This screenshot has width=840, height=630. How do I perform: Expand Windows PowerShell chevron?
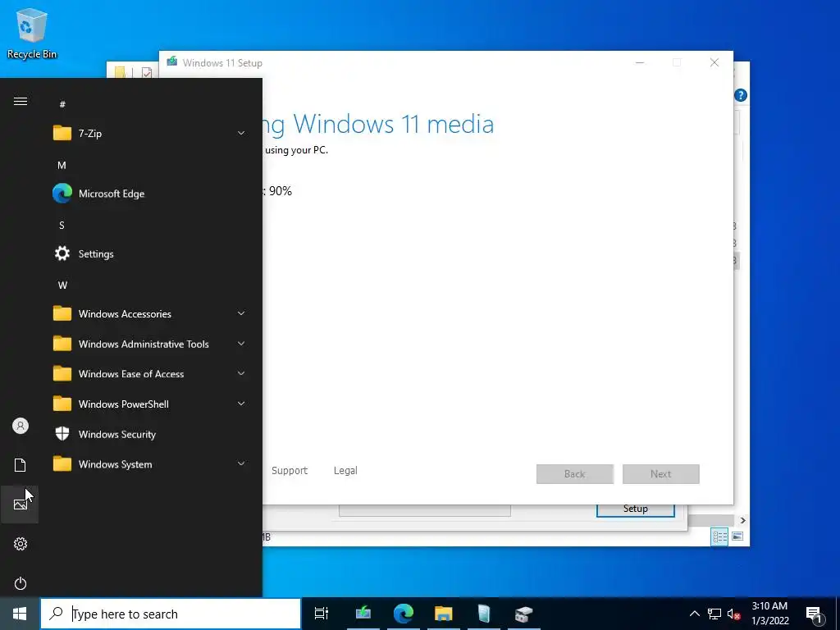tap(241, 404)
